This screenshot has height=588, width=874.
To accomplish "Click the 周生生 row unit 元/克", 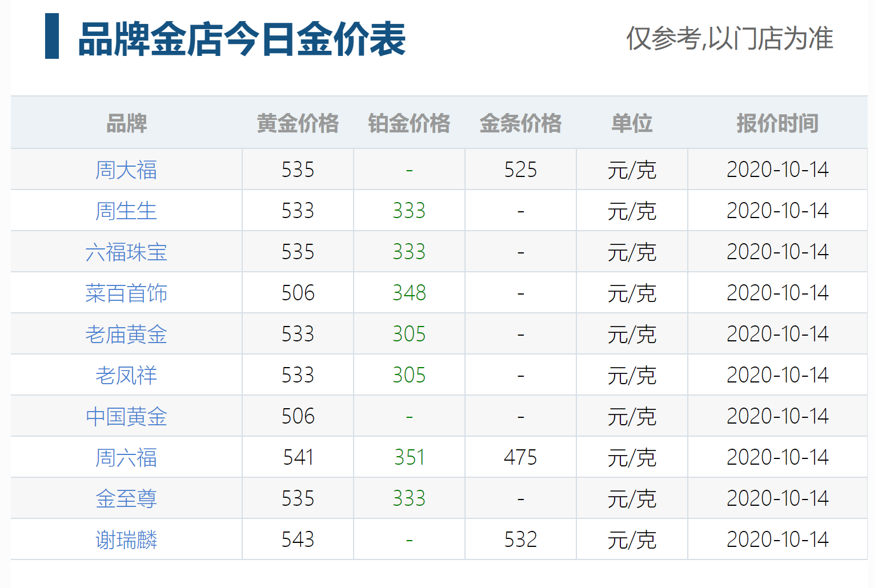I will click(x=632, y=211).
